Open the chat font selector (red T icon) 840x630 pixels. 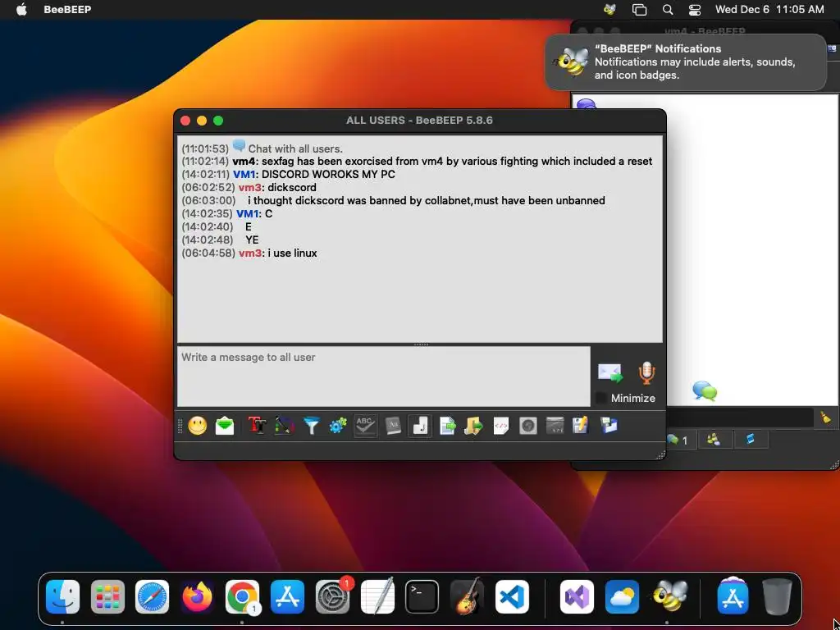pos(257,426)
